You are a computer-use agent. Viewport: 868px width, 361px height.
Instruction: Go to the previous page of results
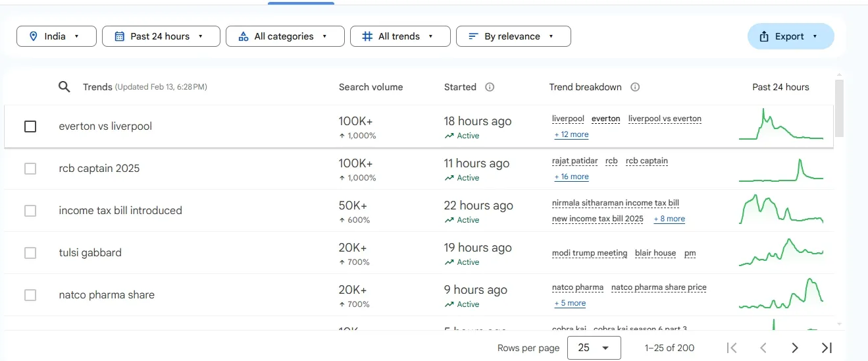pos(763,348)
